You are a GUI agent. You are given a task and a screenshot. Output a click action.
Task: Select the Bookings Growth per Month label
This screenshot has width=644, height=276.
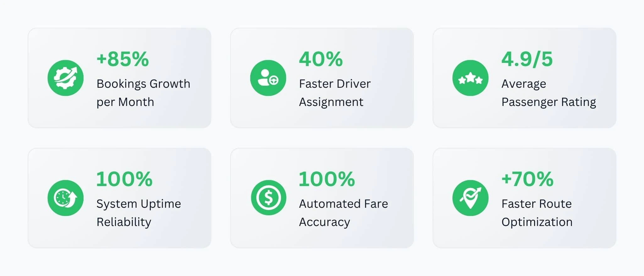point(143,93)
